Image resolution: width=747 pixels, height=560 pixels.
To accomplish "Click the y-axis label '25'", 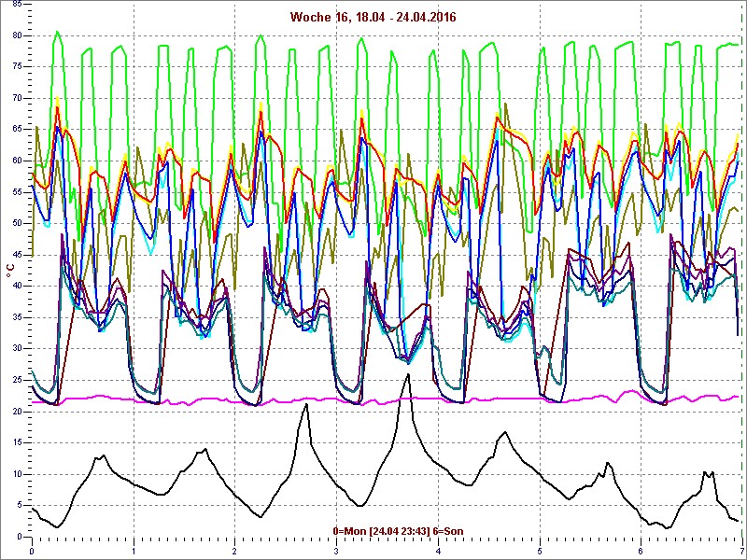I will click(x=17, y=380).
